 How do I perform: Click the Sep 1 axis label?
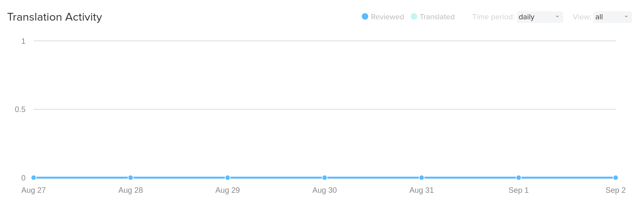tap(518, 190)
